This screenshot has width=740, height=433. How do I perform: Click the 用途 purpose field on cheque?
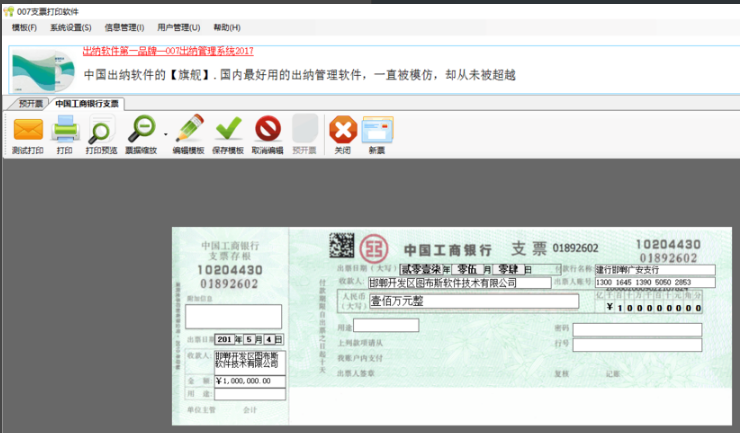[x=386, y=325]
